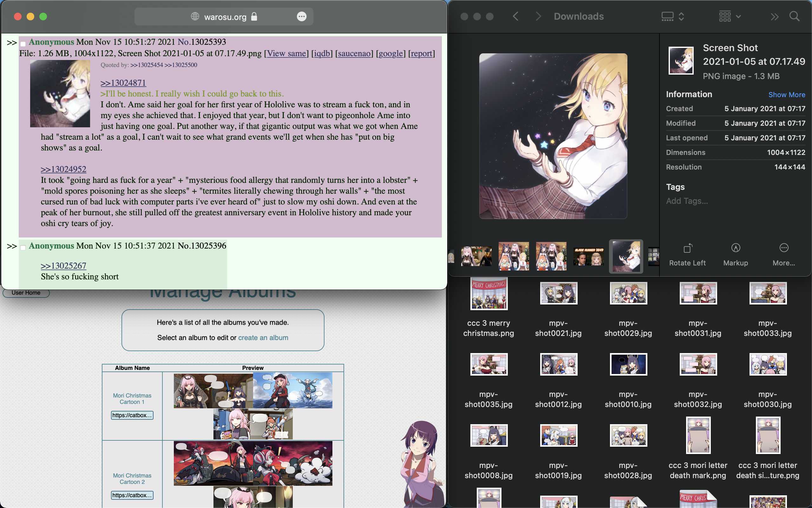Click the Album Name column header
This screenshot has width=812, height=508.
tap(132, 368)
